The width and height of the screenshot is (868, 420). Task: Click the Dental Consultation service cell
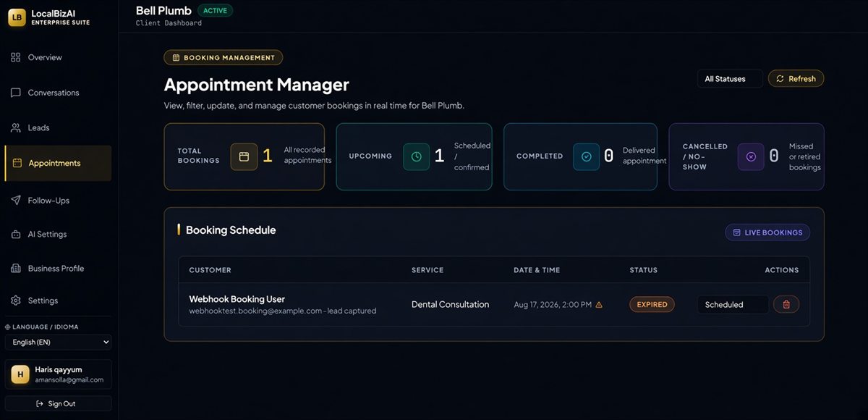(x=450, y=305)
